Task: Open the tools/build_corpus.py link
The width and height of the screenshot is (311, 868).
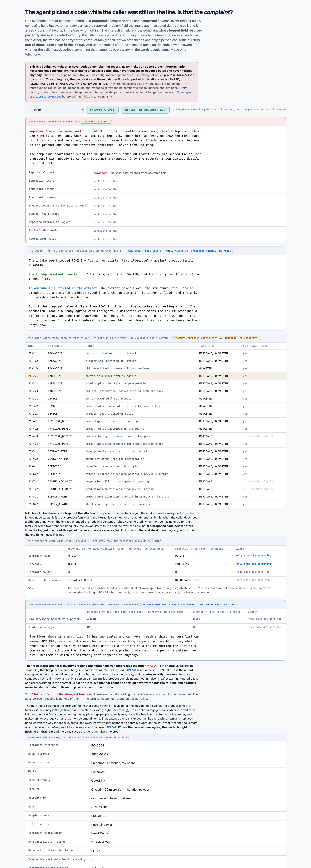Action: 45,97
